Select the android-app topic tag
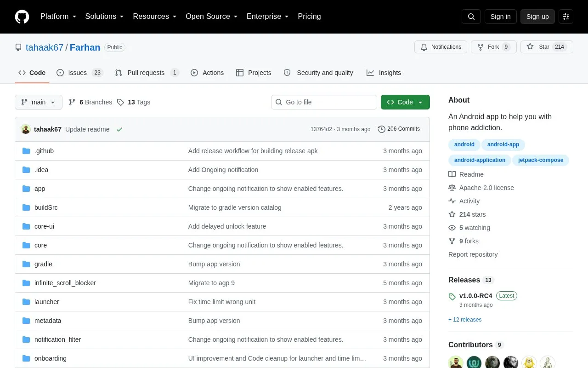Viewport: 588px width, 368px height. pos(503,144)
